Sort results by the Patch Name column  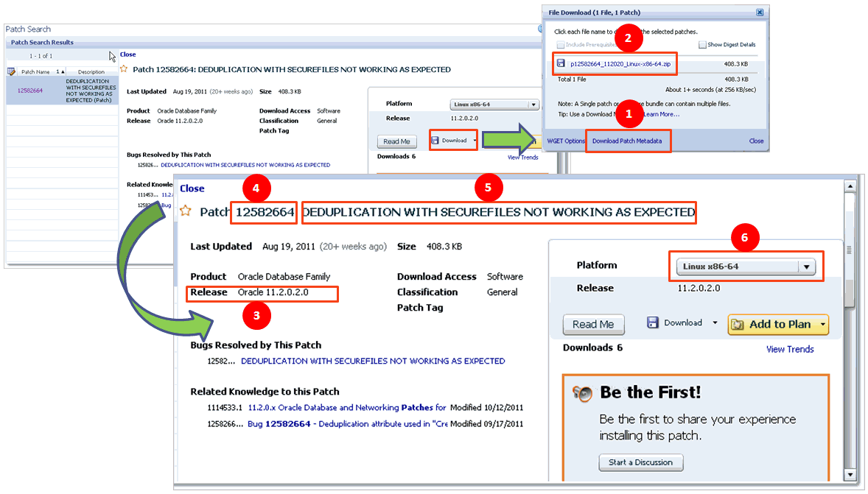tap(35, 72)
